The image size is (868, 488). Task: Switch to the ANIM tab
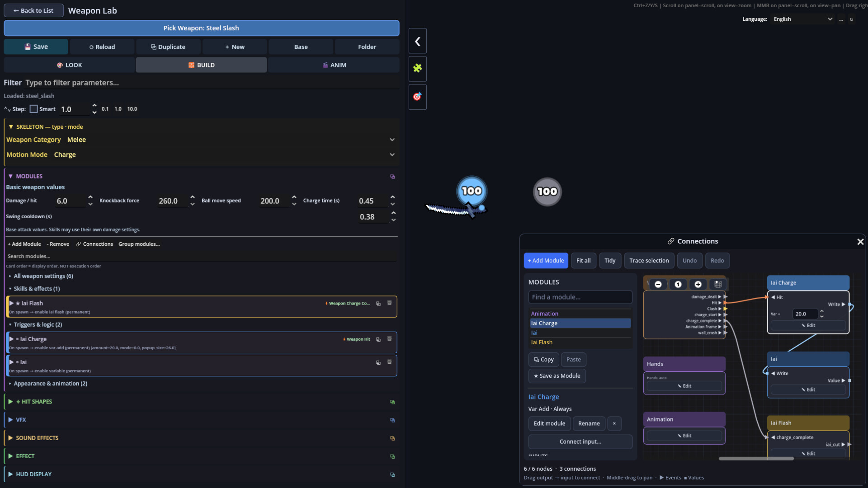click(x=334, y=65)
